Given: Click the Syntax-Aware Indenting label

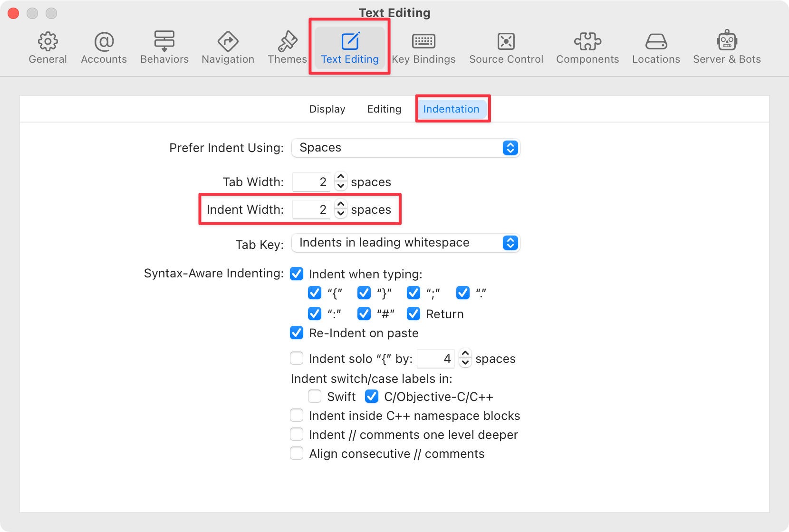Looking at the screenshot, I should pyautogui.click(x=214, y=274).
